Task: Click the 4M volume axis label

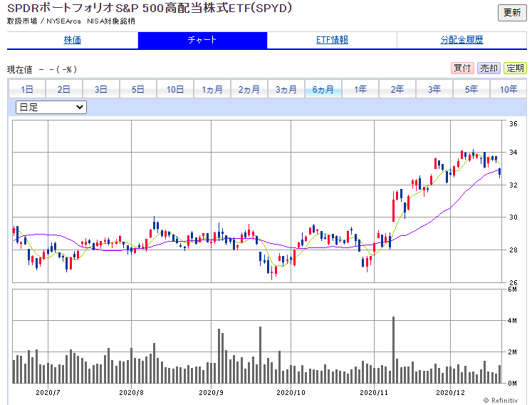Action: coord(512,320)
